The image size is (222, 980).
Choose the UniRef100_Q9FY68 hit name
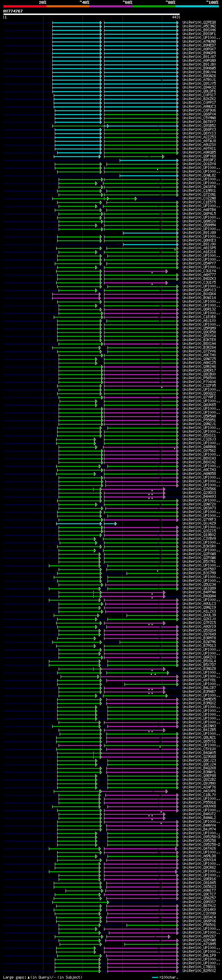(x=199, y=156)
